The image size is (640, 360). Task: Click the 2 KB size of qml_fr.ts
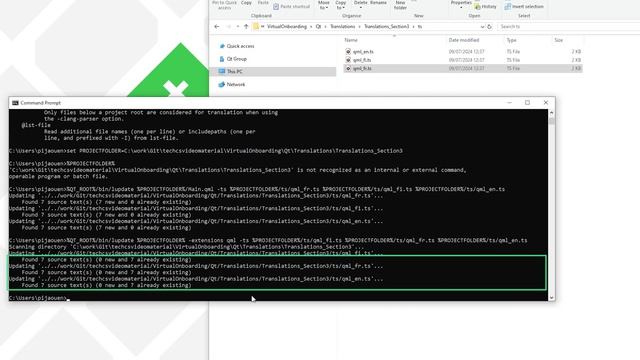576,69
